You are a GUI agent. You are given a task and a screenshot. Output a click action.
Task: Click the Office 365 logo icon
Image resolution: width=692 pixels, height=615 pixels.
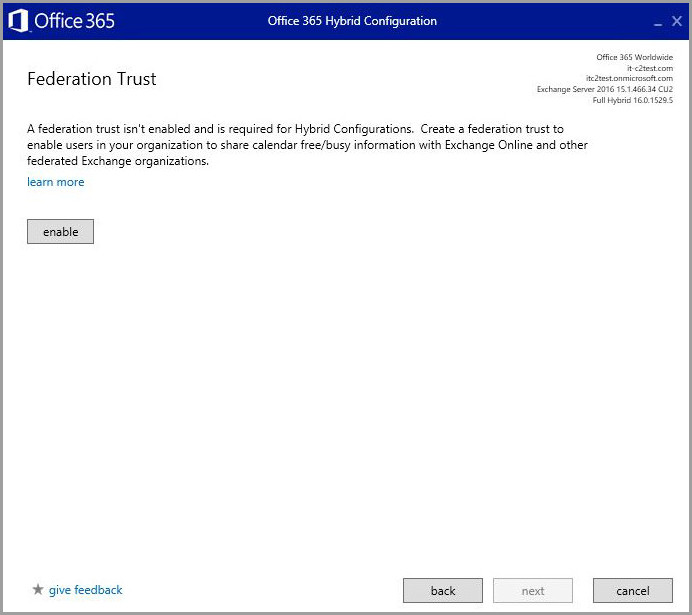(x=18, y=21)
